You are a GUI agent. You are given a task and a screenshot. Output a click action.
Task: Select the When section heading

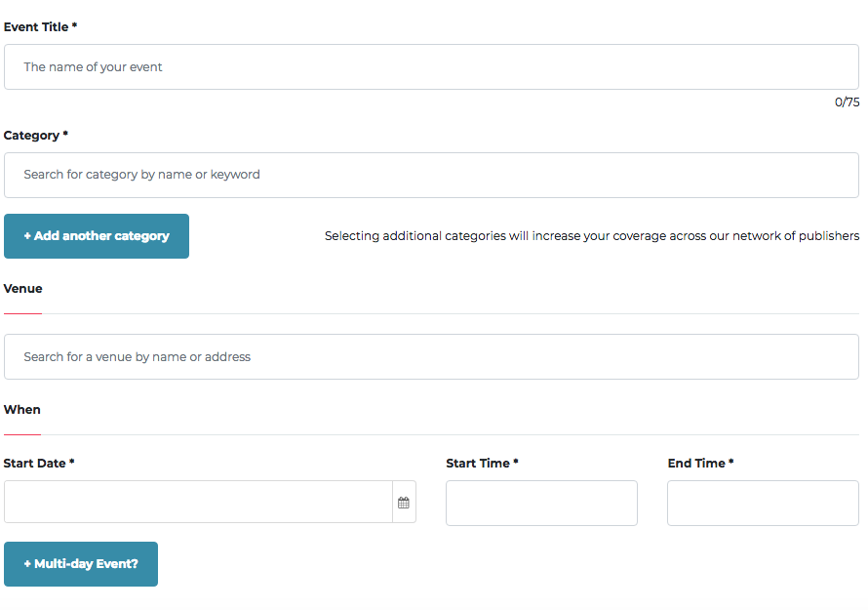click(x=22, y=410)
